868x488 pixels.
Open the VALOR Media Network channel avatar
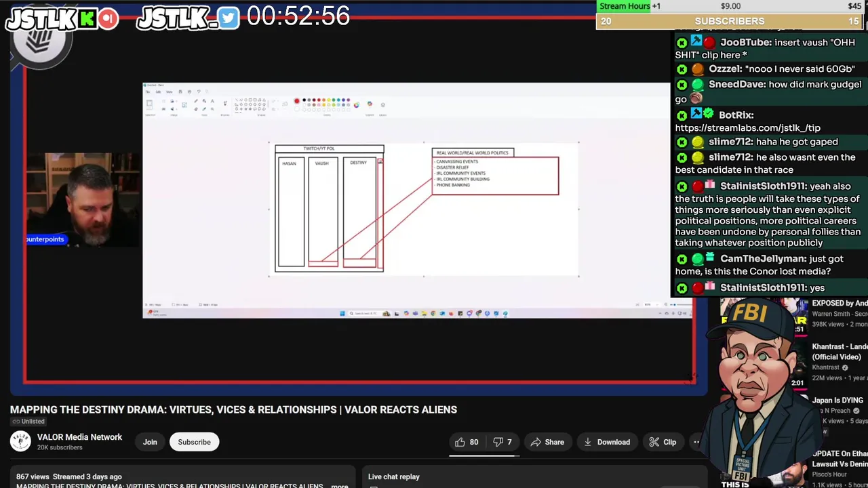click(20, 441)
